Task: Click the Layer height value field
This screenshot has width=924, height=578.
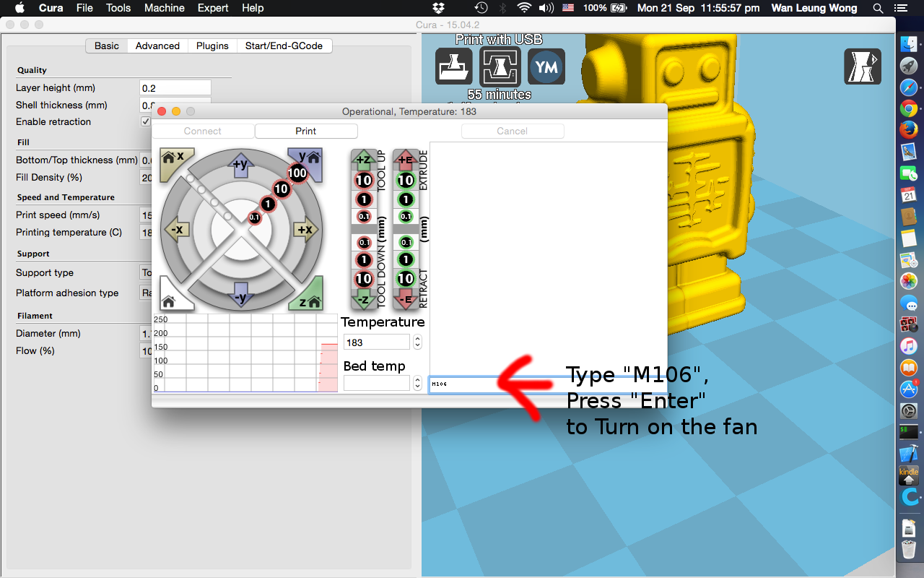Action: 175,88
